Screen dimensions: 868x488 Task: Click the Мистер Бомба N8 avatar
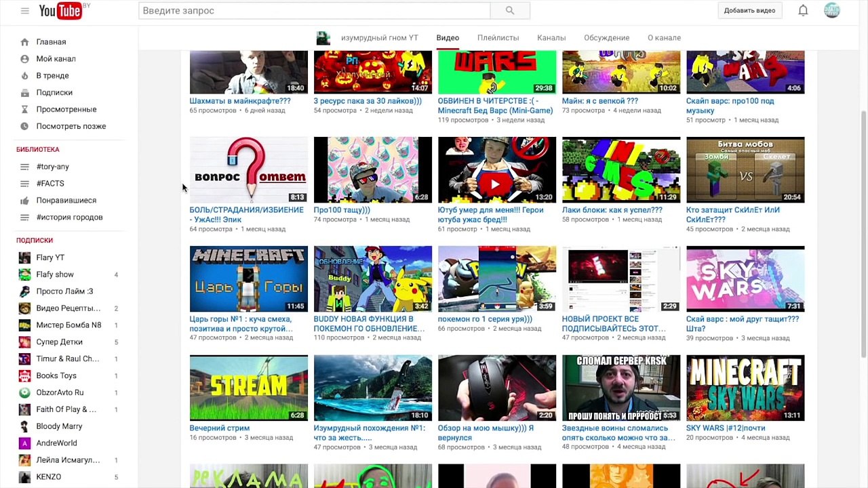coord(24,325)
